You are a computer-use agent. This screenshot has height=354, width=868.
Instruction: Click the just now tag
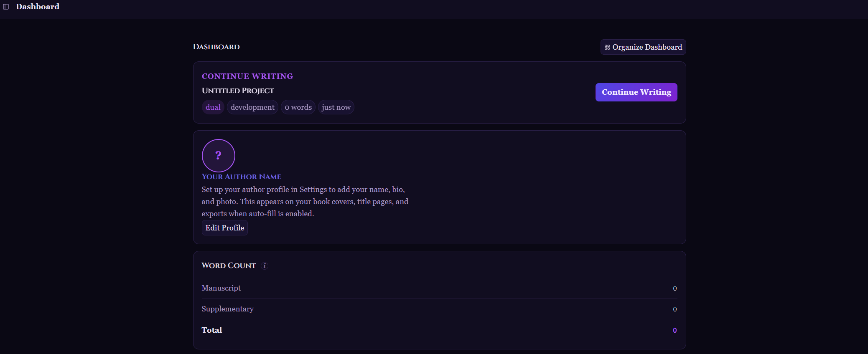(x=336, y=107)
